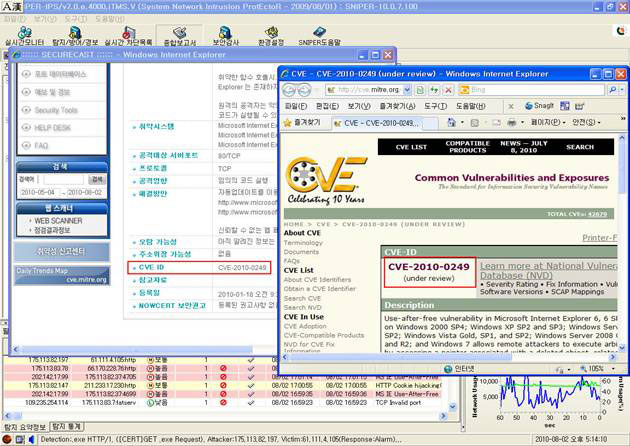Click the language bar A漢 indicator

[11, 6]
